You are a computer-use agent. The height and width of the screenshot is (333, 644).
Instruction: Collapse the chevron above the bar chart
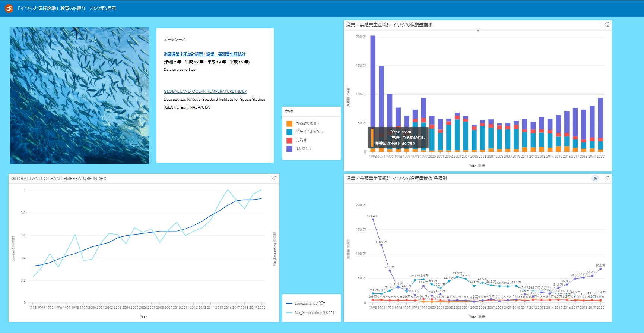(478, 31)
